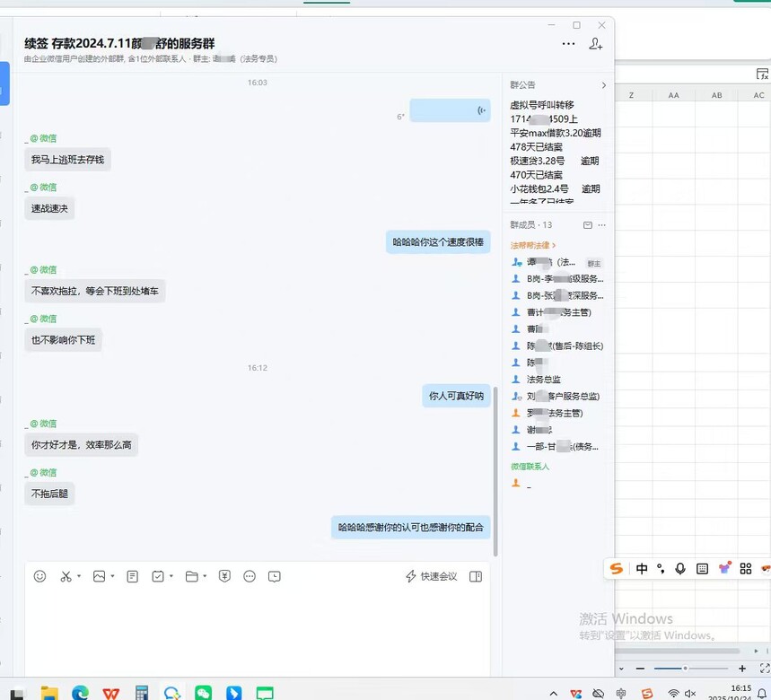Screen dimensions: 771x700
Task: Click the yen red packet icon
Action: [x=224, y=576]
